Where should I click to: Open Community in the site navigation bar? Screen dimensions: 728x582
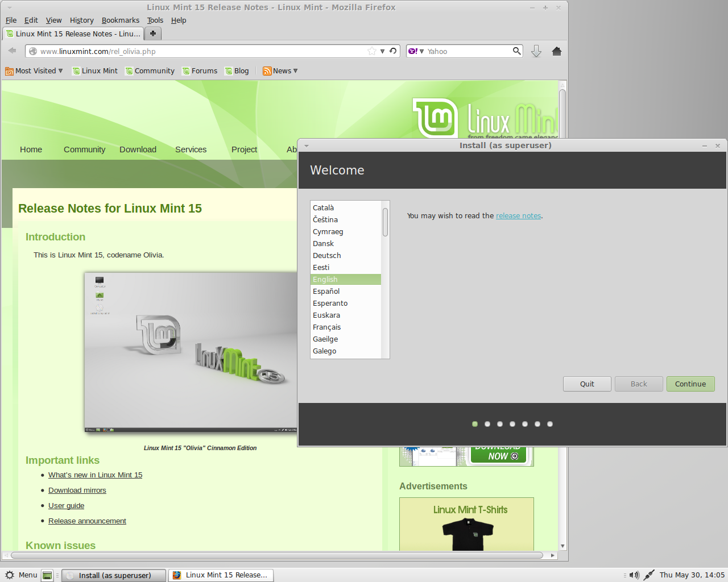click(84, 149)
